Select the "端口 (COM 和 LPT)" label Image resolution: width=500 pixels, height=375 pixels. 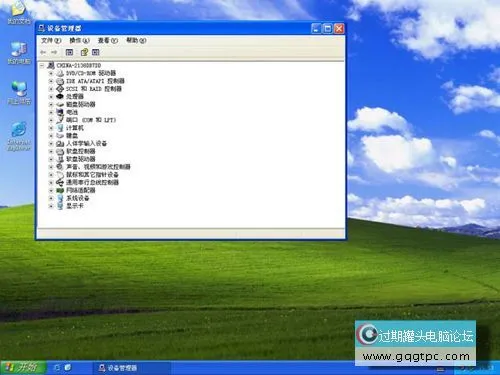91,120
